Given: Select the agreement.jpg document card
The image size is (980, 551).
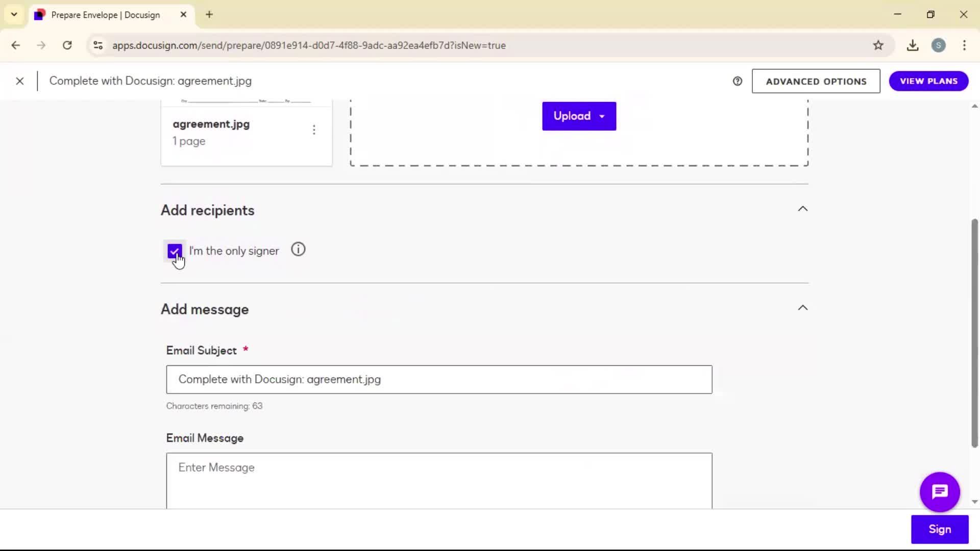Looking at the screenshot, I should [247, 133].
